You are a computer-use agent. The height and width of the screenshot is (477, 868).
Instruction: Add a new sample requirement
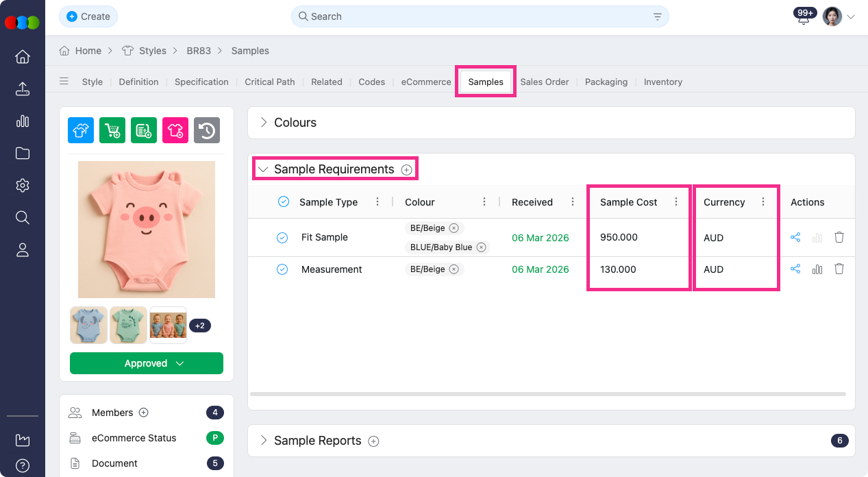click(x=407, y=170)
